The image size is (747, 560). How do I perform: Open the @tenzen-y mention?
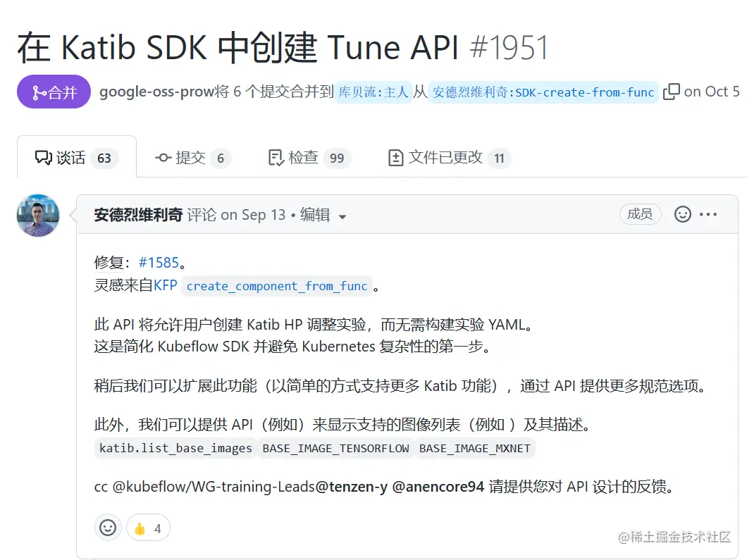pyautogui.click(x=352, y=487)
